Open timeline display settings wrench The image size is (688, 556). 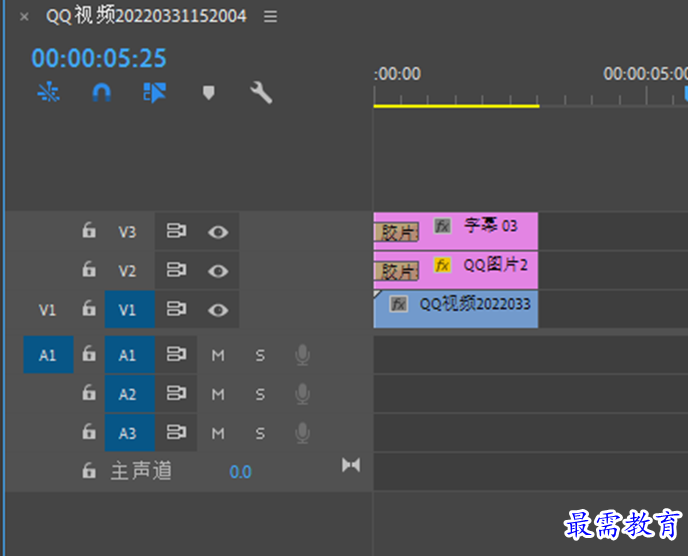(x=261, y=93)
